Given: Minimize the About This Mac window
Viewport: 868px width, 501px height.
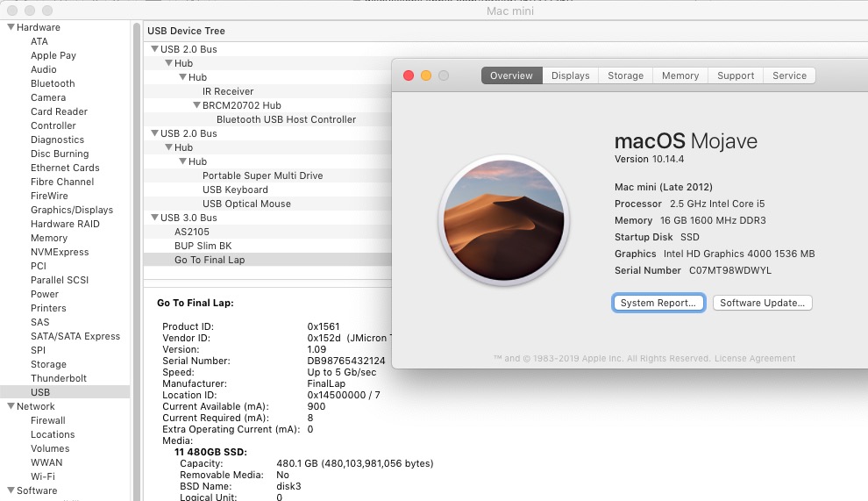Looking at the screenshot, I should pyautogui.click(x=426, y=75).
